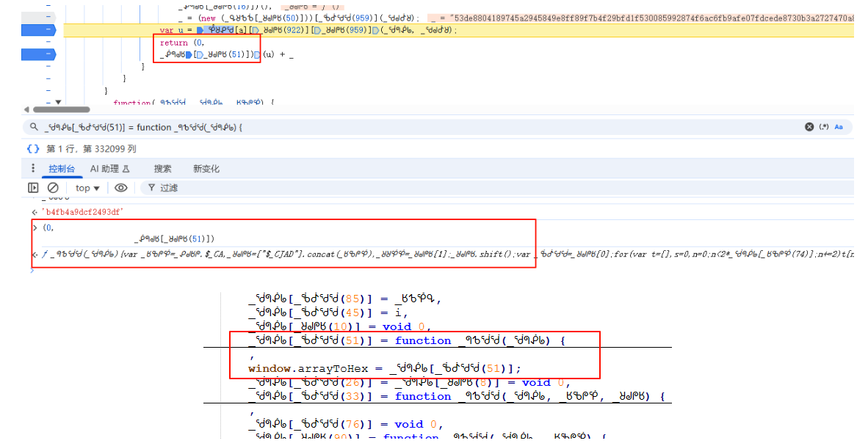
Task: Clear the source search text with the X button
Action: point(809,127)
